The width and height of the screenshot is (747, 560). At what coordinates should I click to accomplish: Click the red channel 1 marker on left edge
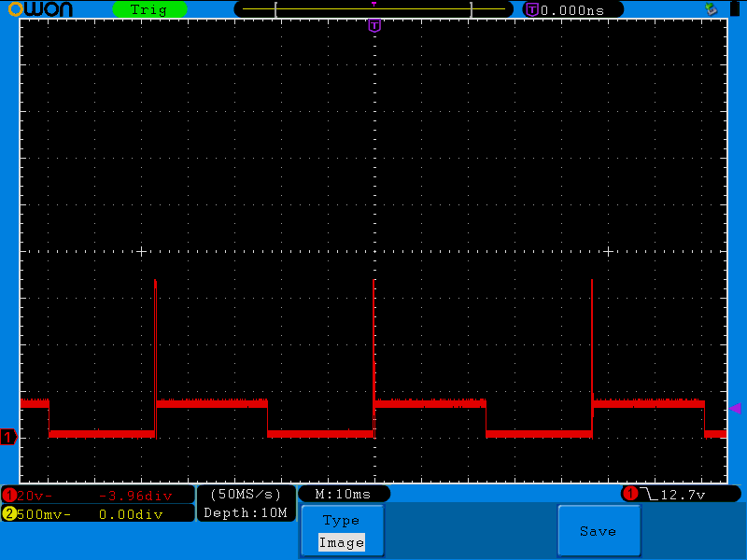coord(7,436)
